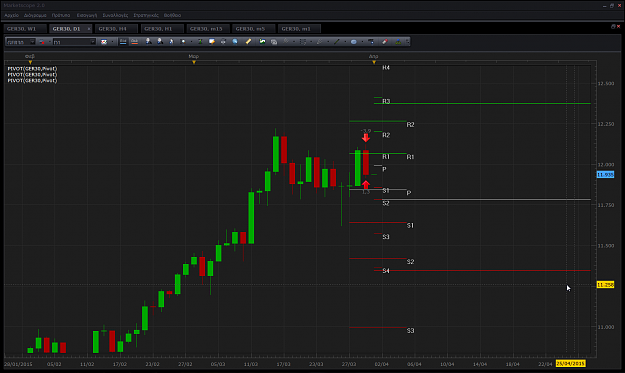
Task: Expand the toolbar overflow options
Action: pyautogui.click(x=408, y=41)
